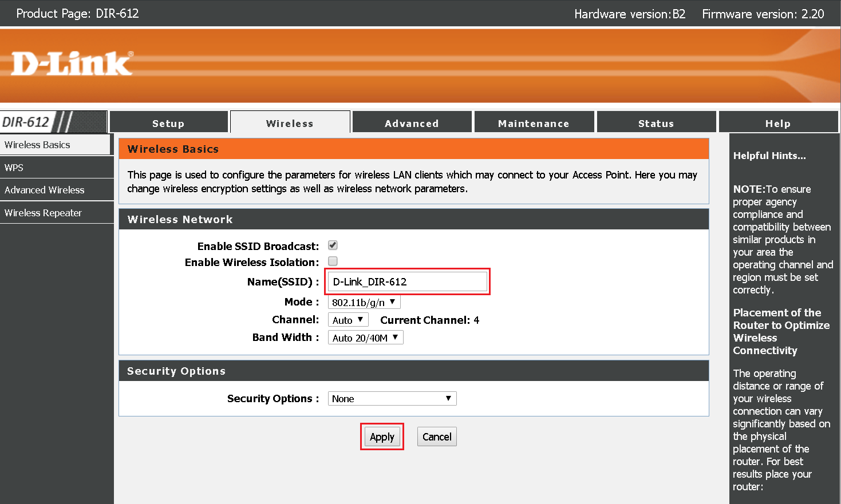Toggle Enable Wireless Isolation checkbox
The height and width of the screenshot is (504, 841).
(x=333, y=261)
